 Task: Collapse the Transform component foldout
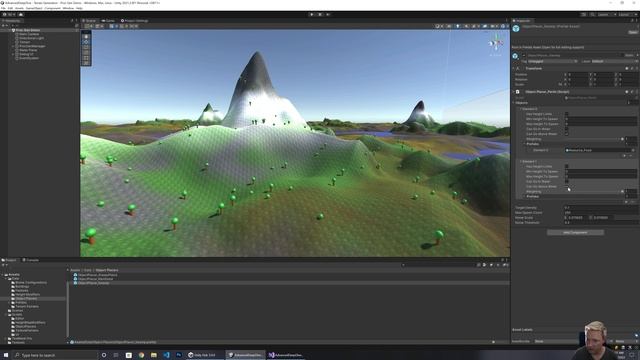[513, 69]
